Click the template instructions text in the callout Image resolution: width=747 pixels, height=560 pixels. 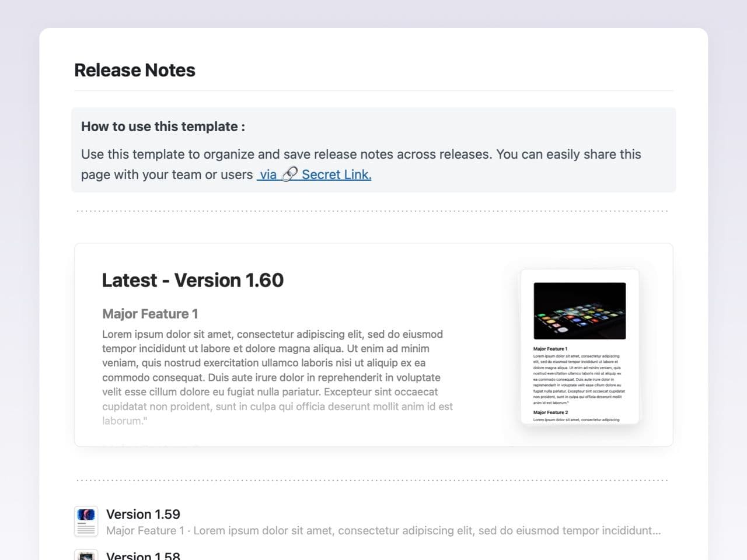pos(361,155)
